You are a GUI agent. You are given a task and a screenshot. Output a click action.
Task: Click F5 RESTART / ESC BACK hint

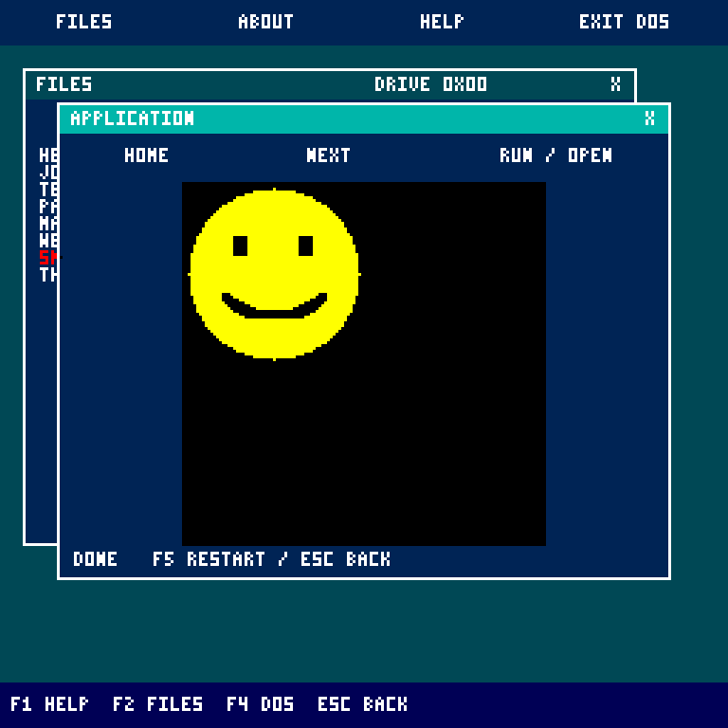272,559
